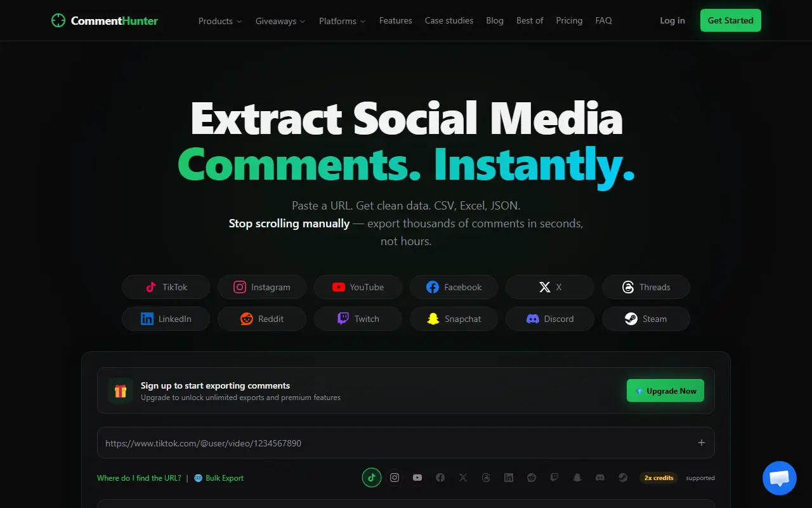Open the Bulk Export link
The width and height of the screenshot is (812, 508).
(x=219, y=478)
